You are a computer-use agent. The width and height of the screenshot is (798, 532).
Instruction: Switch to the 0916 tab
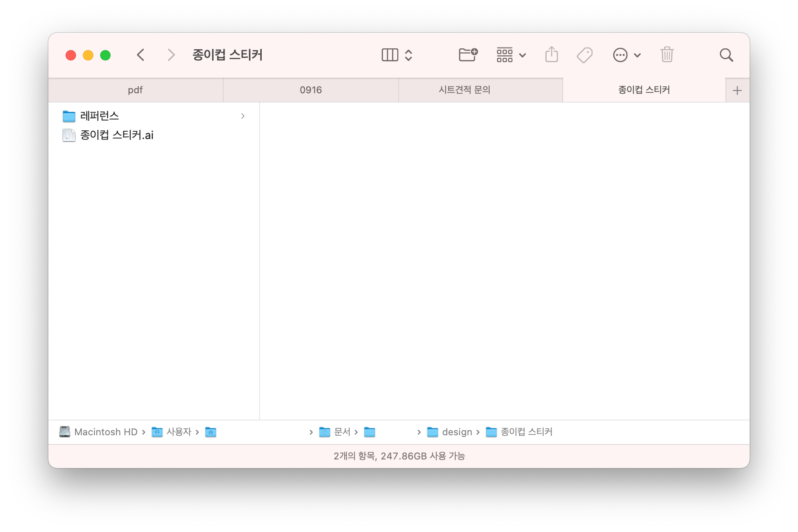tap(311, 90)
